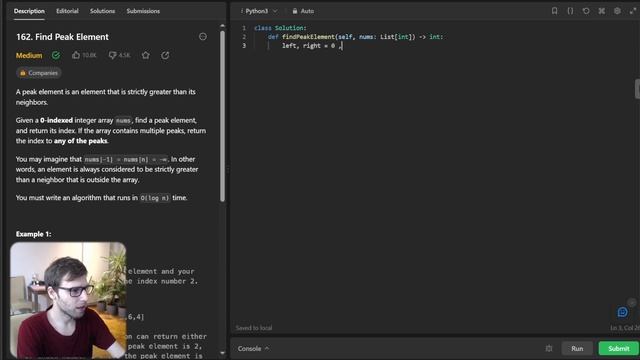Toggle the Auto lock setting
640x360 pixels.
(303, 11)
